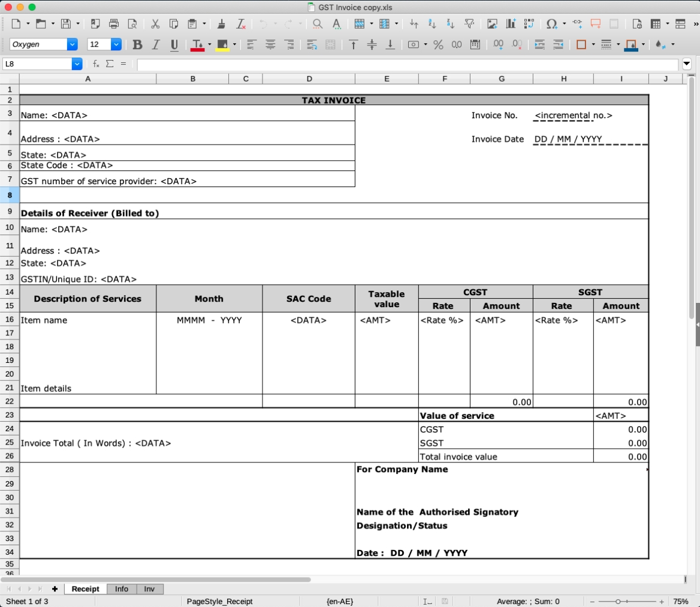Clear direct formatting icon
Image resolution: width=700 pixels, height=607 pixels.
point(241,23)
